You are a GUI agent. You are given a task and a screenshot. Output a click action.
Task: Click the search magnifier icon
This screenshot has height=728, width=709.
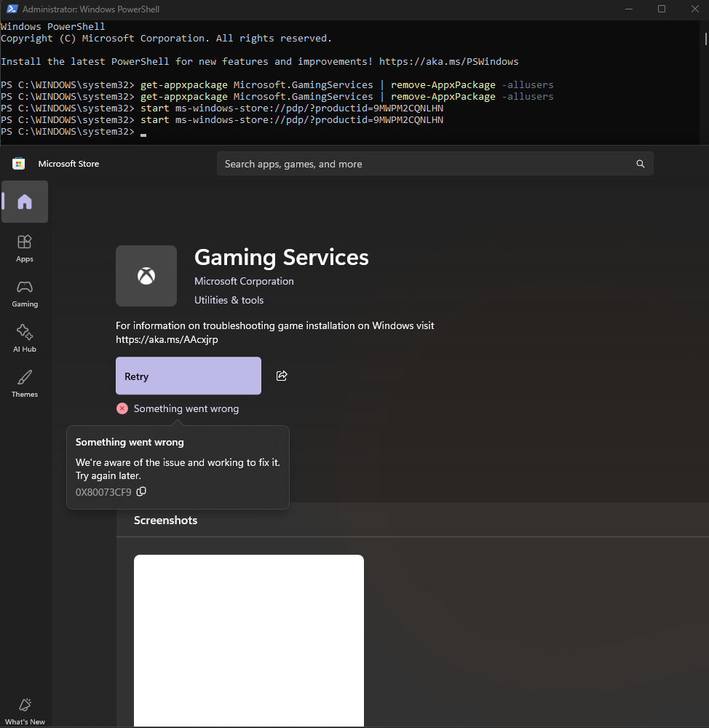[641, 163]
